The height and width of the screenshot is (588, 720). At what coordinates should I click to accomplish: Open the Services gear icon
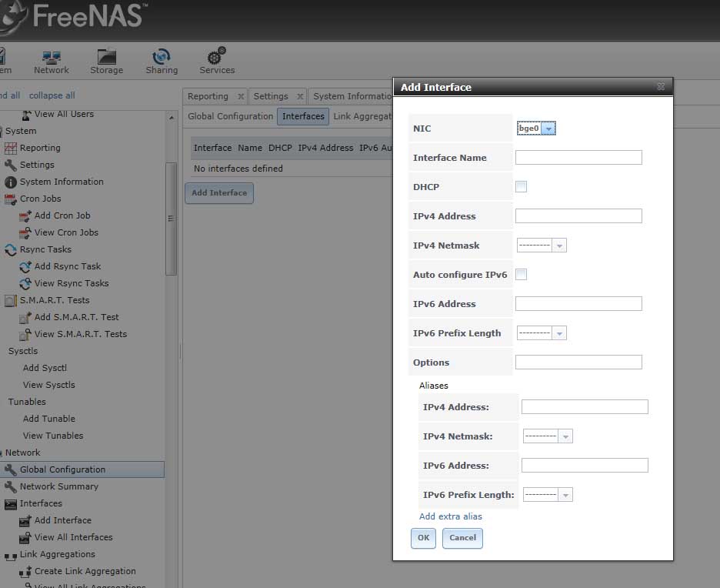(217, 57)
